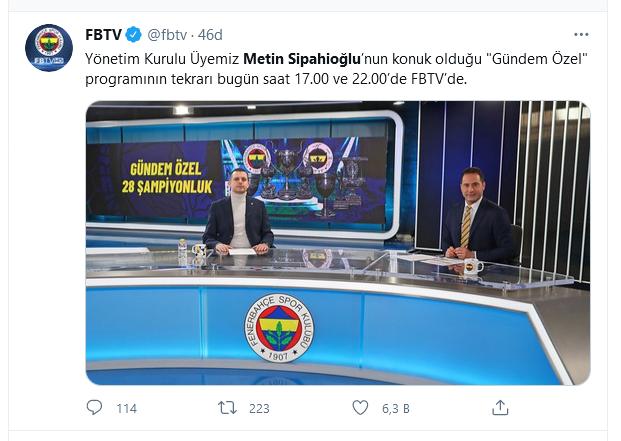
Task: Open the 46d timestamp link
Action: pyautogui.click(x=210, y=35)
